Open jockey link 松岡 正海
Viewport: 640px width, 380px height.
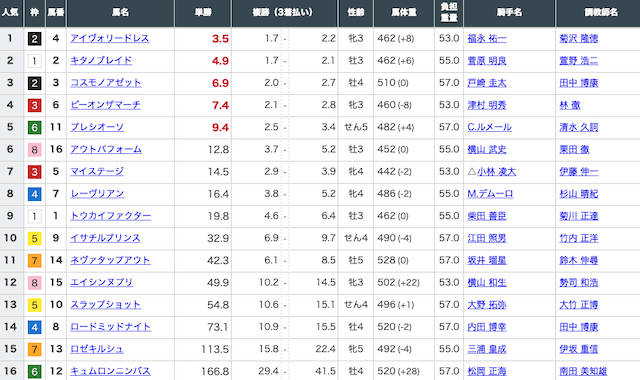point(487,371)
